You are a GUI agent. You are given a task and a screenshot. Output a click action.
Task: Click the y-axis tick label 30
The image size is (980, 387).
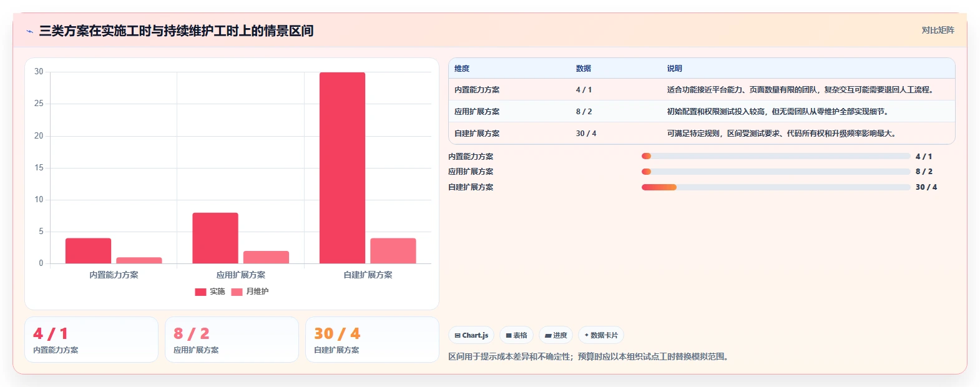(39, 72)
